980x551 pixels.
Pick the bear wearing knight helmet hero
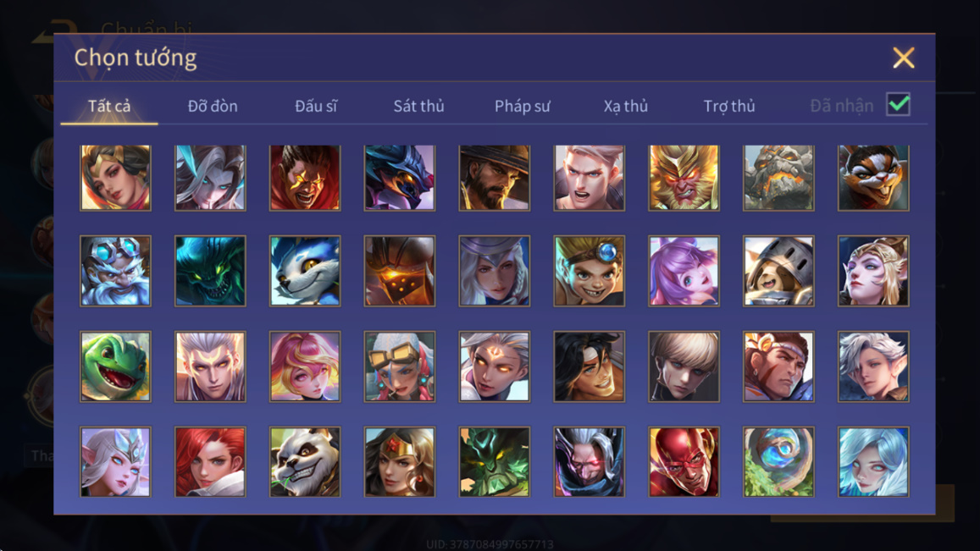point(778,271)
